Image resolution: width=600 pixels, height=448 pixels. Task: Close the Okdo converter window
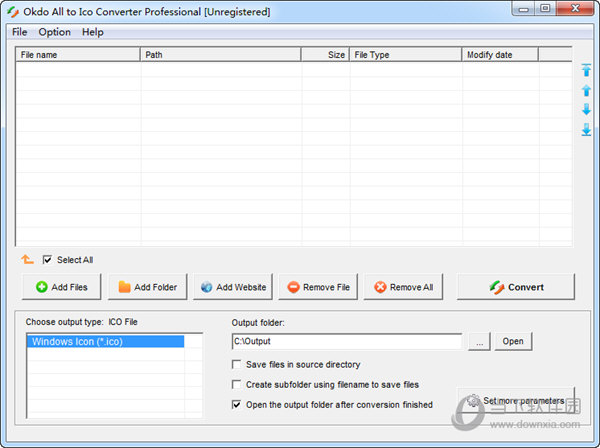[575, 8]
